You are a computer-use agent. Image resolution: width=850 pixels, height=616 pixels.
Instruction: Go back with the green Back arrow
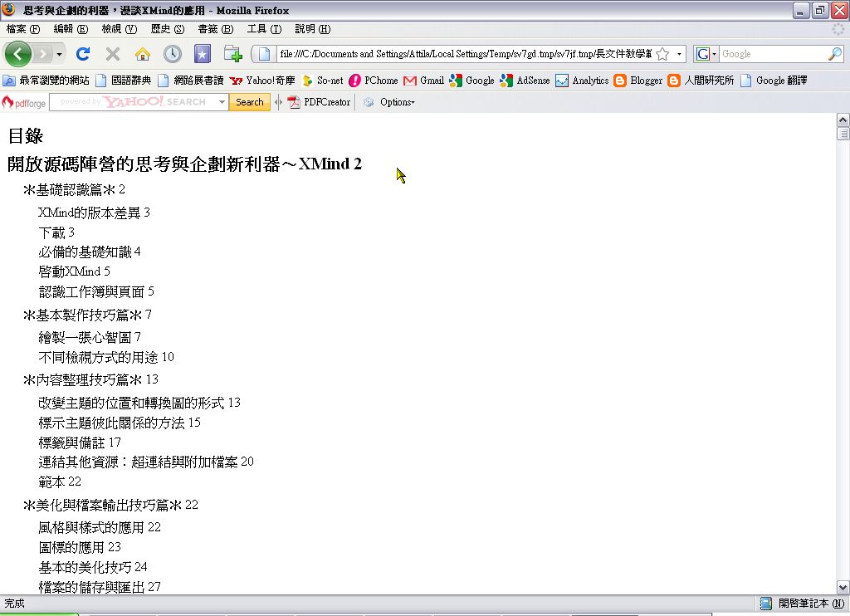point(18,54)
